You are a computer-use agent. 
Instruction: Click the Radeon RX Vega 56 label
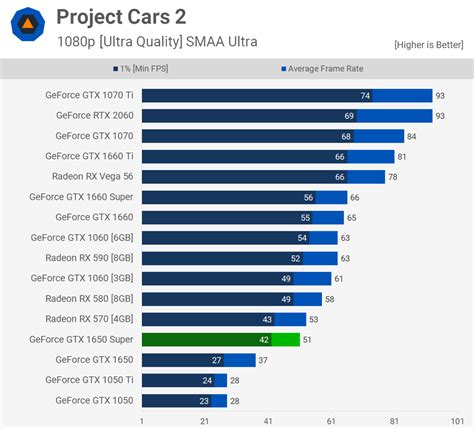pyautogui.click(x=93, y=177)
